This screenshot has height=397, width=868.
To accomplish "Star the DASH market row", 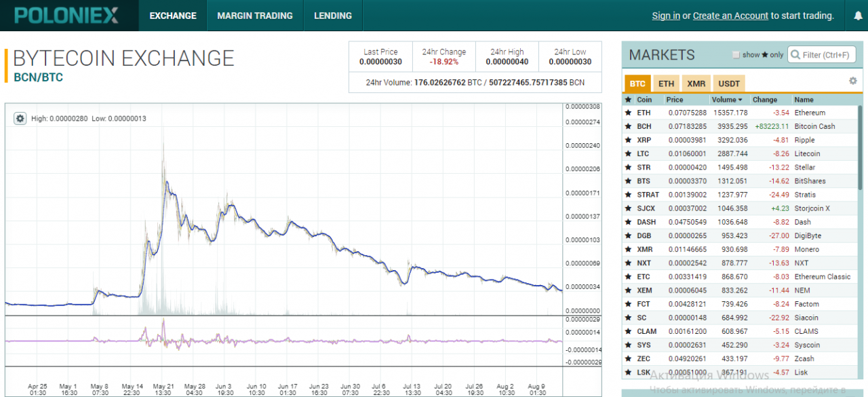I will click(x=628, y=222).
